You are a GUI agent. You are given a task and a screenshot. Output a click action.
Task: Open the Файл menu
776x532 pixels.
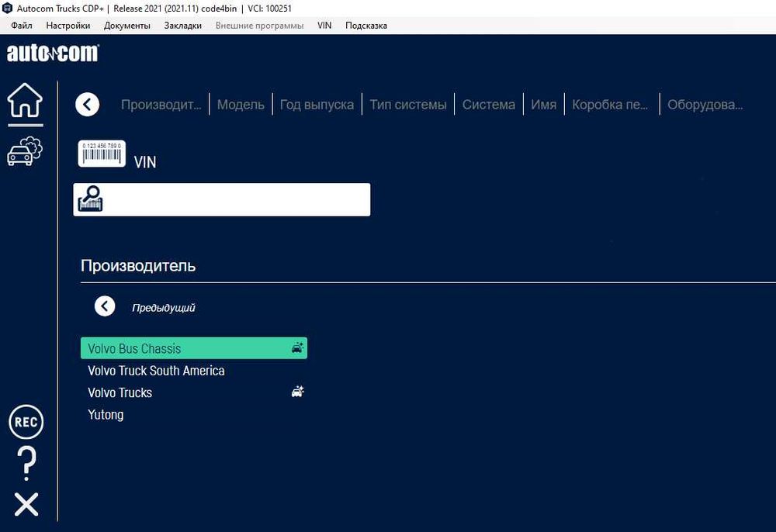coord(21,26)
